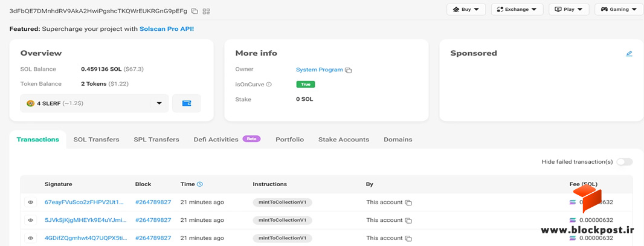Copy the wallet address at top
644x246 pixels.
[195, 11]
